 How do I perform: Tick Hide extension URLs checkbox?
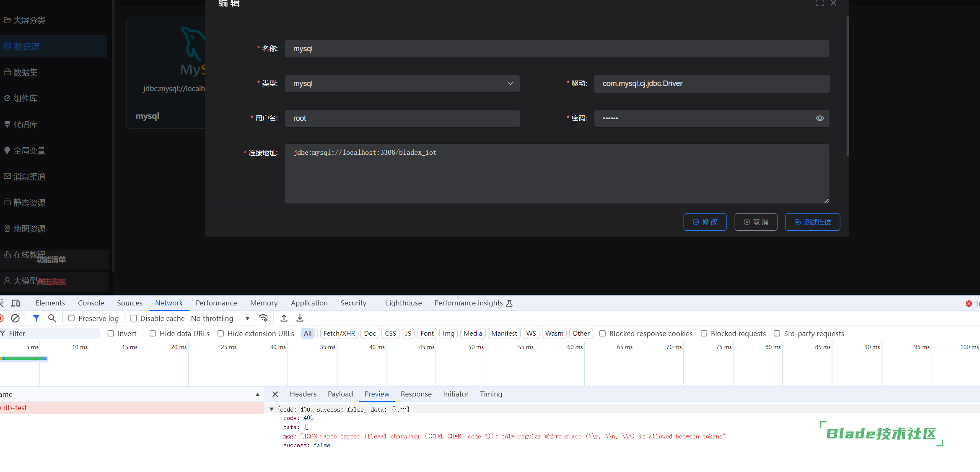220,334
